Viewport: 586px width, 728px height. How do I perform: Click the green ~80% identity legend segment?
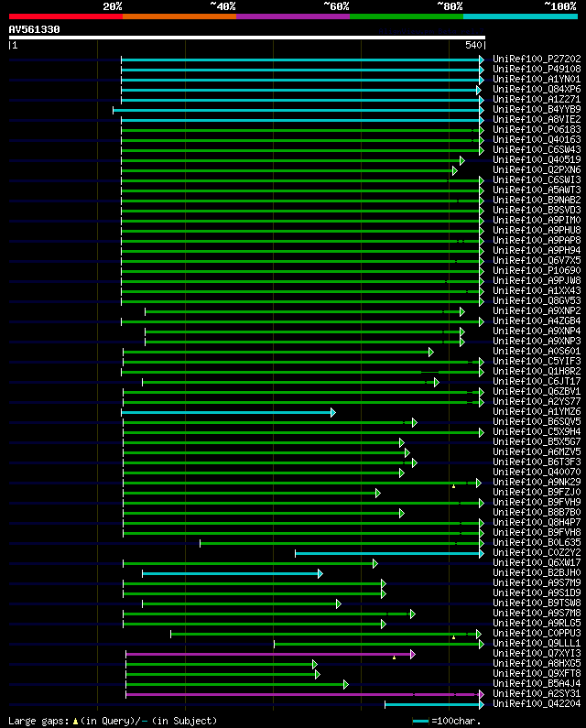[407, 16]
